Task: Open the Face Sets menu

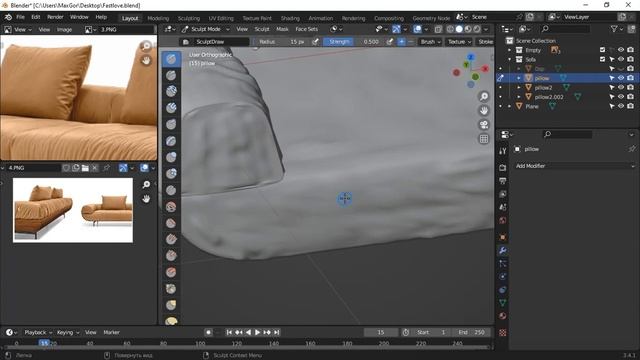Action: [307, 29]
